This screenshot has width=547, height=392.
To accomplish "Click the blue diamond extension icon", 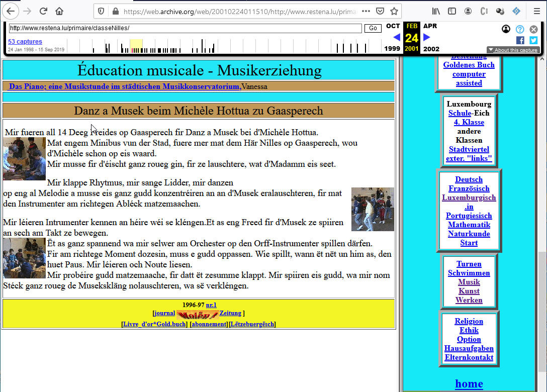I will click(x=516, y=11).
